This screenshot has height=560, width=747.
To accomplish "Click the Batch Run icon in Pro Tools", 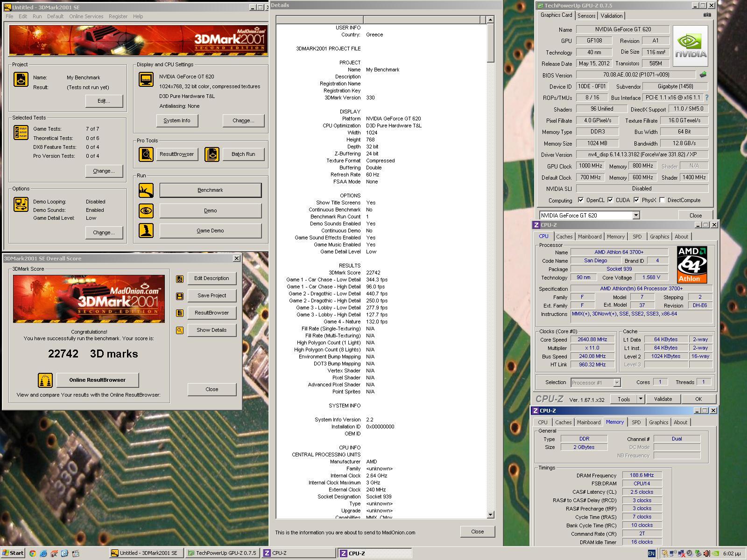I will (x=212, y=154).
